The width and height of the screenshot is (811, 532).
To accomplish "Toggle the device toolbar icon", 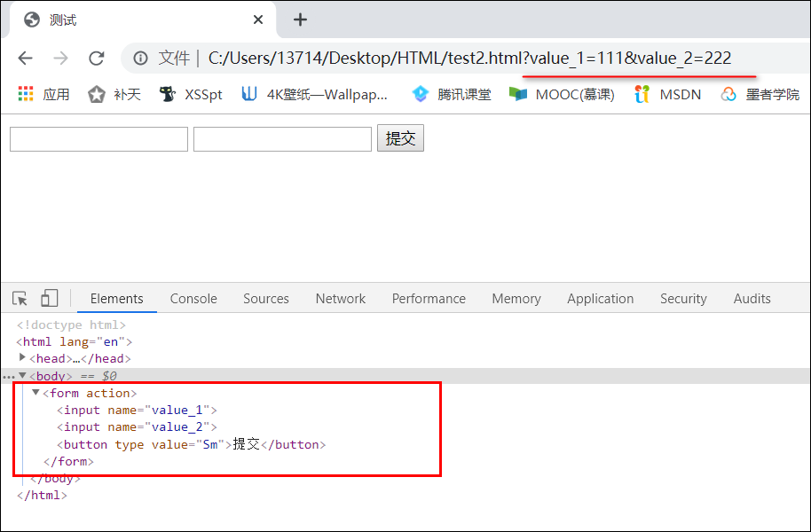I will click(x=49, y=298).
